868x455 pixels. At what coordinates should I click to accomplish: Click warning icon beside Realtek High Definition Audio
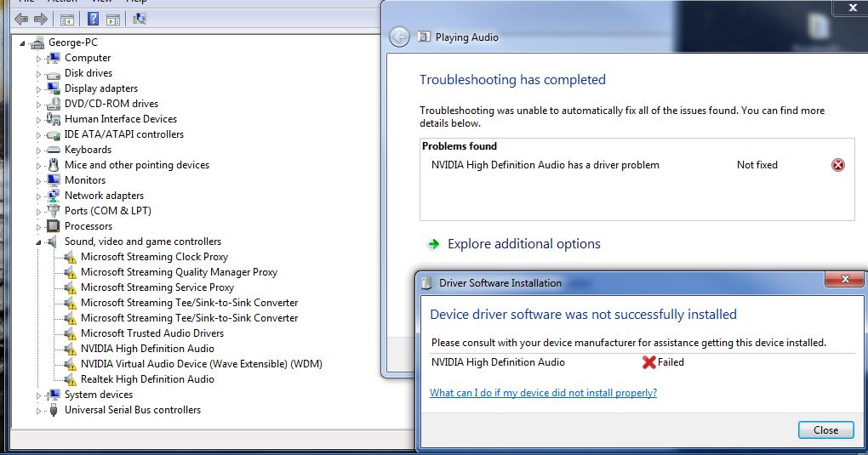point(71,379)
